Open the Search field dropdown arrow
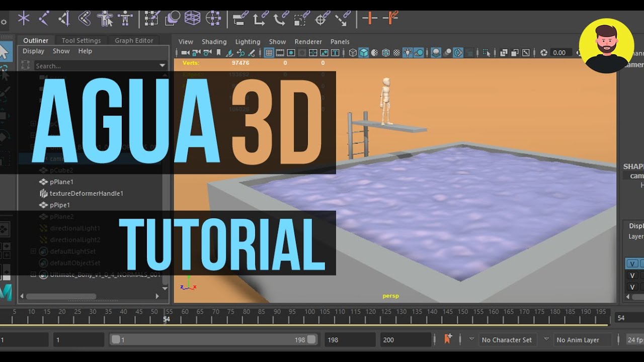 (x=162, y=66)
